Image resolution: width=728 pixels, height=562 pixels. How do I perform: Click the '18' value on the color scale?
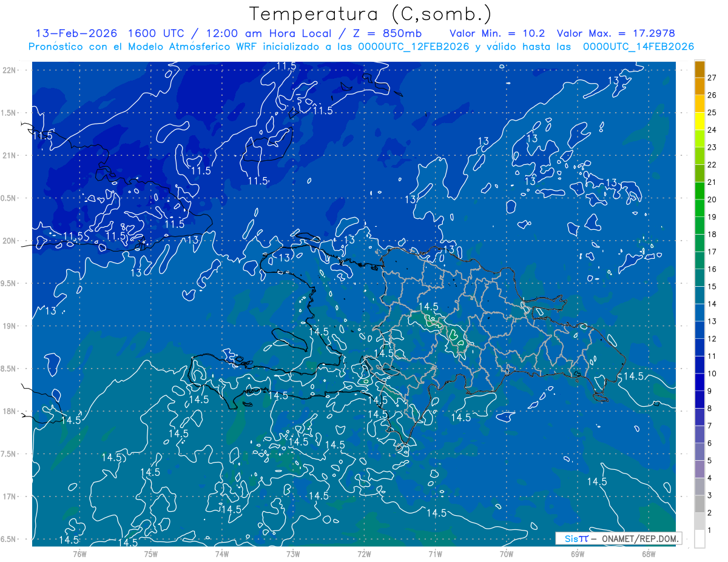click(712, 235)
